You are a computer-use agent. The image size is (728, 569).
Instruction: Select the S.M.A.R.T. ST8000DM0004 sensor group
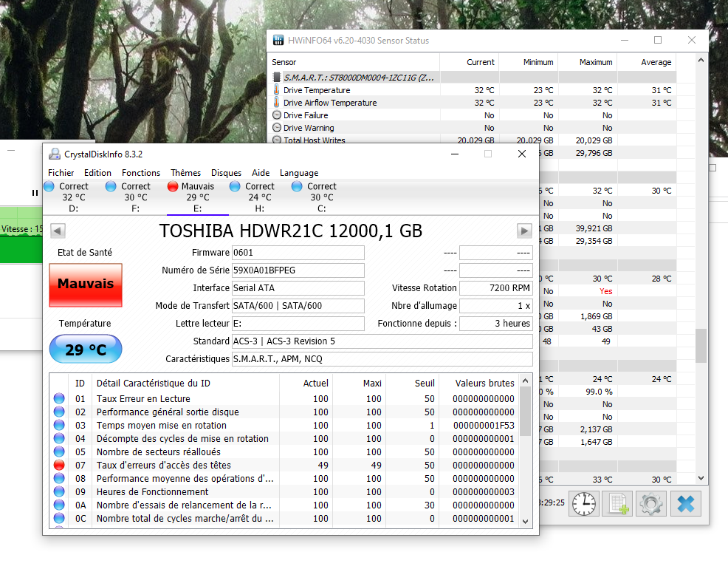click(x=473, y=78)
